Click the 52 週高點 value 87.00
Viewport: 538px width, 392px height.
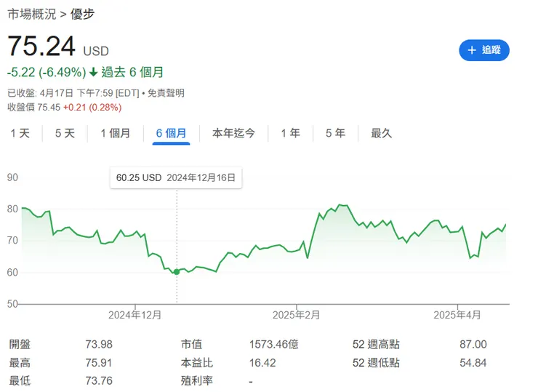coord(473,344)
